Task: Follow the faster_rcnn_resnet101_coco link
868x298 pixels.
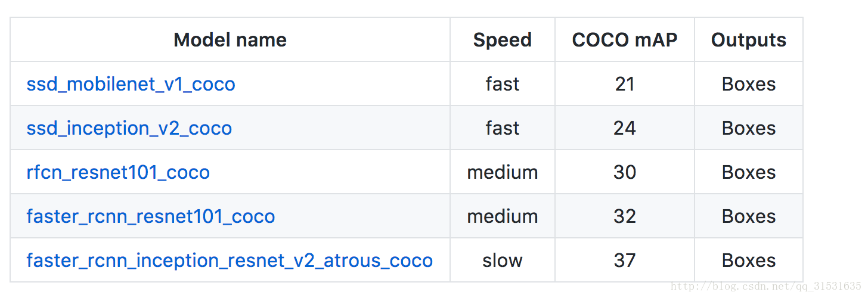Action: (x=151, y=216)
